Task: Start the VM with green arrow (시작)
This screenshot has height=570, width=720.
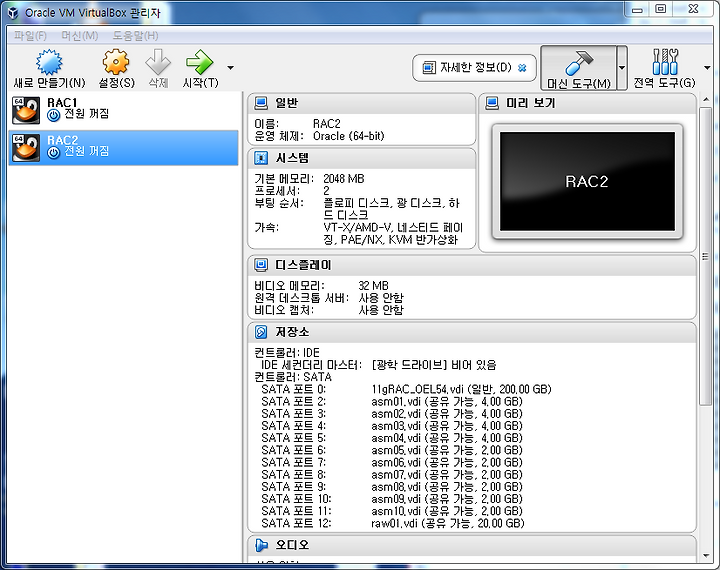Action: pyautogui.click(x=199, y=62)
